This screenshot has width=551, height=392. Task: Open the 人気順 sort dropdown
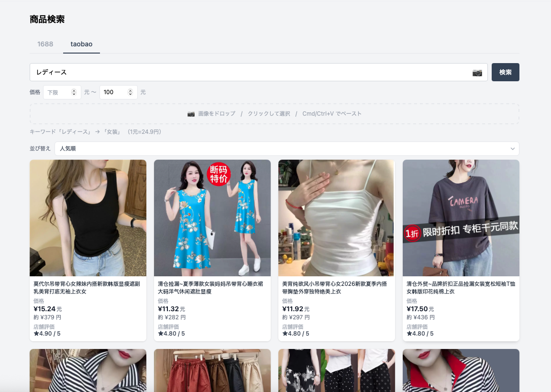[287, 149]
